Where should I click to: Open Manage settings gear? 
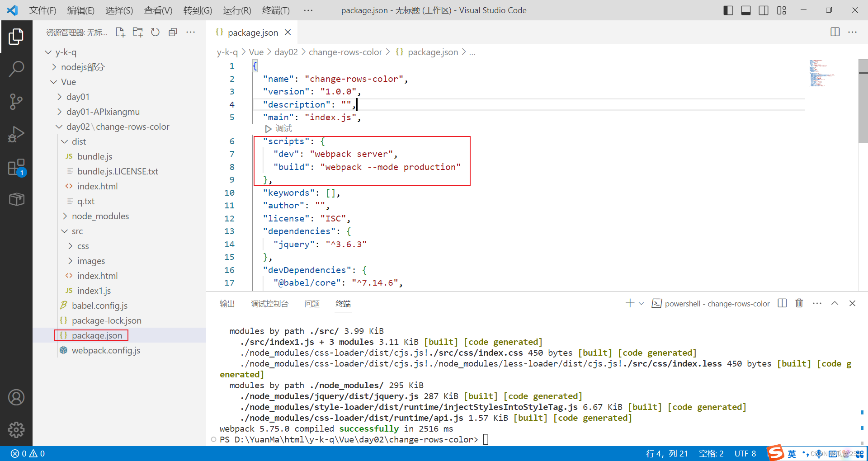[16, 430]
